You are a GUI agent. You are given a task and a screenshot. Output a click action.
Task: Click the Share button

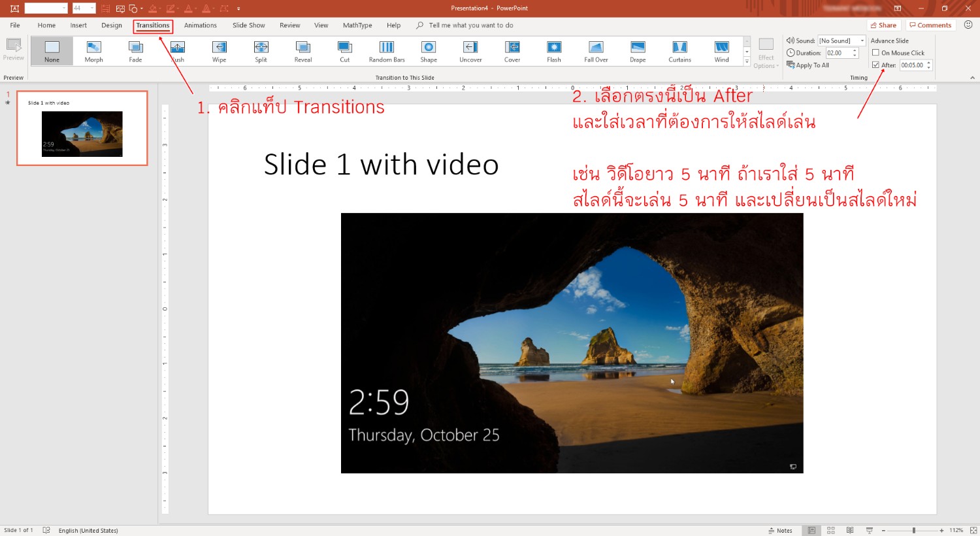[x=883, y=25]
